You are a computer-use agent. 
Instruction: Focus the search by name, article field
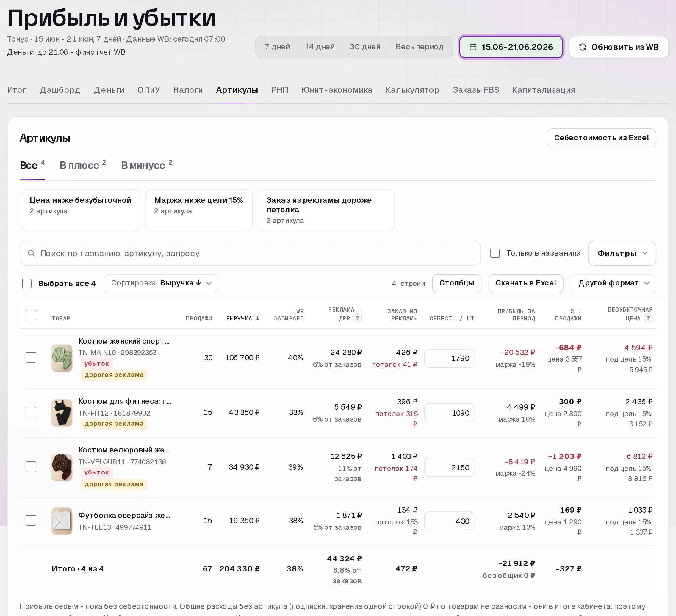[x=250, y=253]
